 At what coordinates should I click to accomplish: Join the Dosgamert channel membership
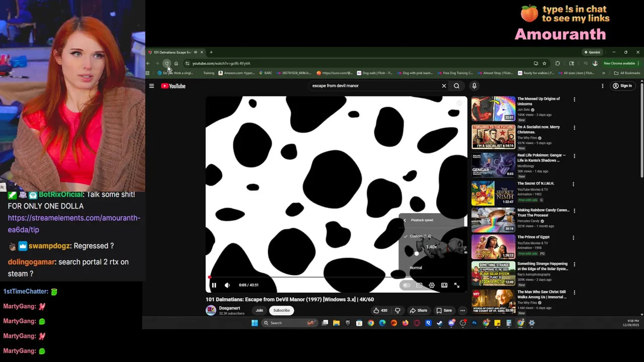[x=259, y=310]
